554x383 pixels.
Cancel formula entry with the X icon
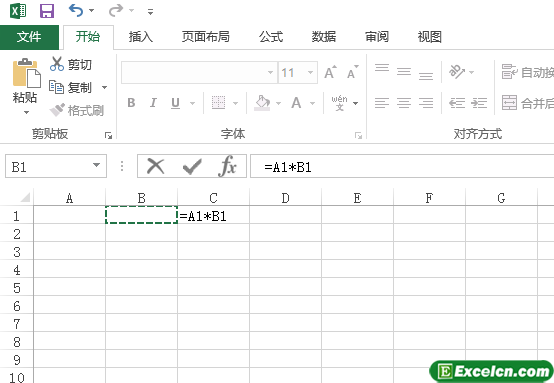(x=155, y=166)
